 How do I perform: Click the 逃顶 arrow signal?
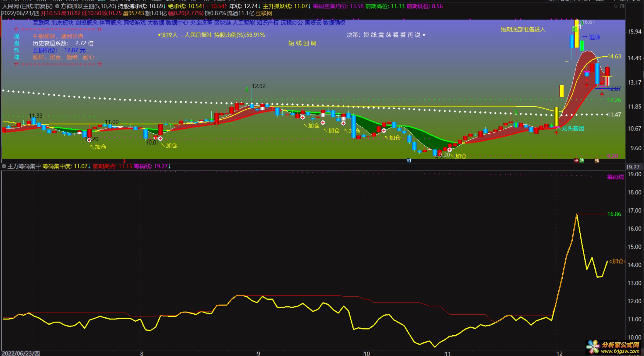tap(591, 37)
